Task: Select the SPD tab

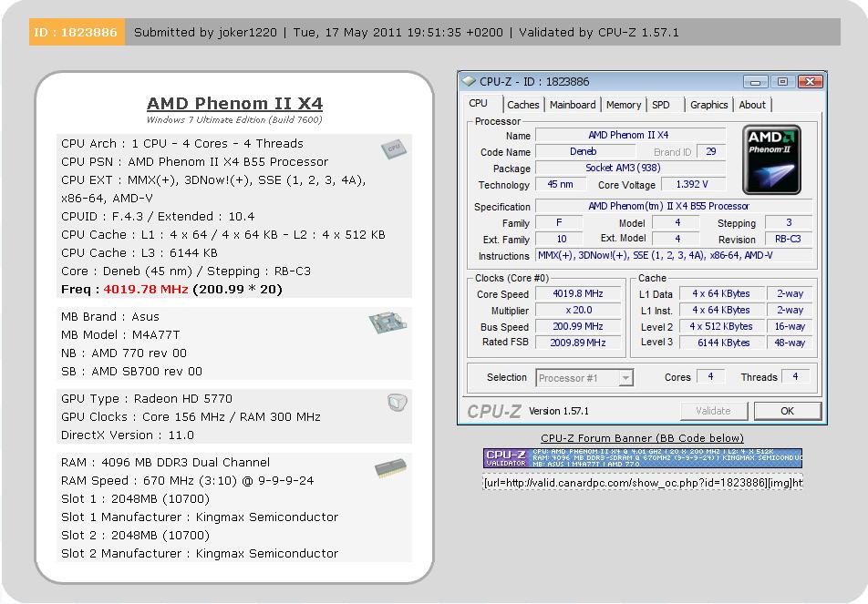Action: click(x=660, y=105)
